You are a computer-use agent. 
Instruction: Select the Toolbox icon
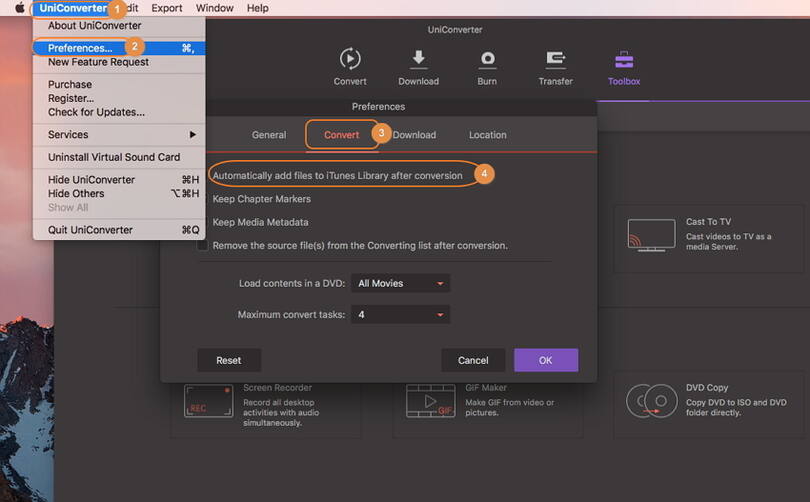point(624,67)
